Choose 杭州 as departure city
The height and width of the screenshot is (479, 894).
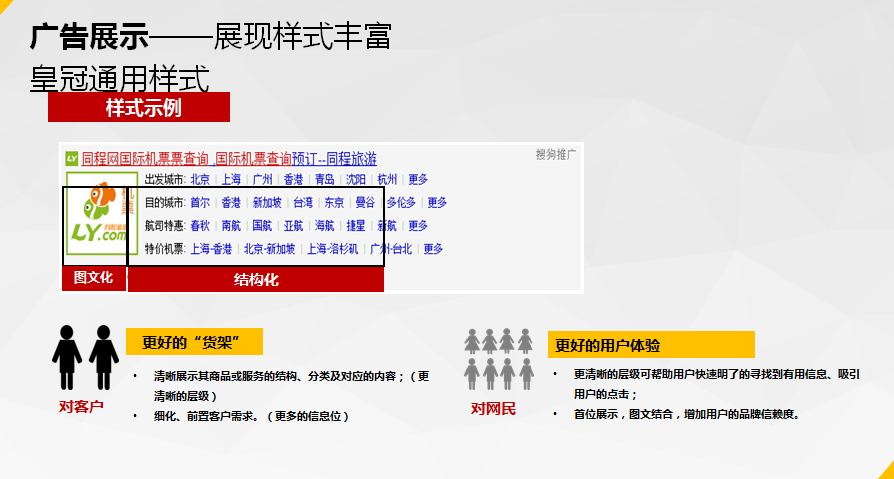coord(387,180)
